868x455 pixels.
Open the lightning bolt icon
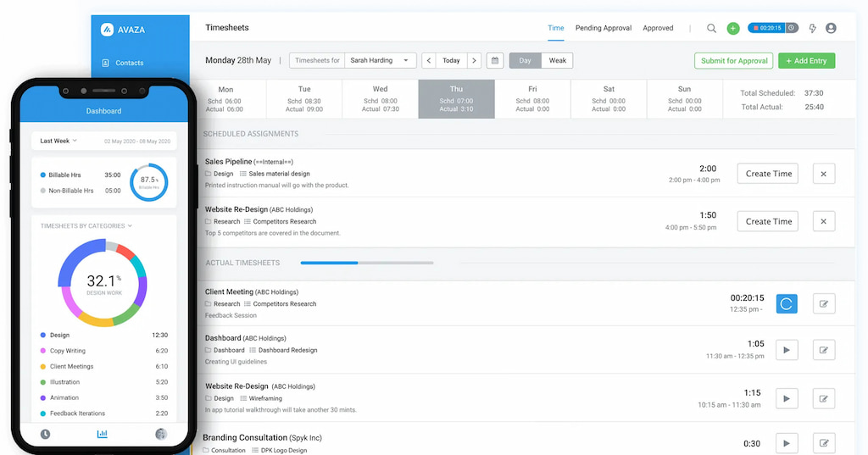pyautogui.click(x=812, y=28)
